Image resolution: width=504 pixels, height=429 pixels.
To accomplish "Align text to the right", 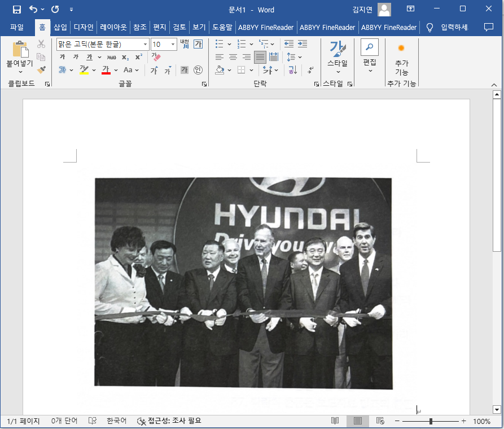I will click(x=247, y=57).
